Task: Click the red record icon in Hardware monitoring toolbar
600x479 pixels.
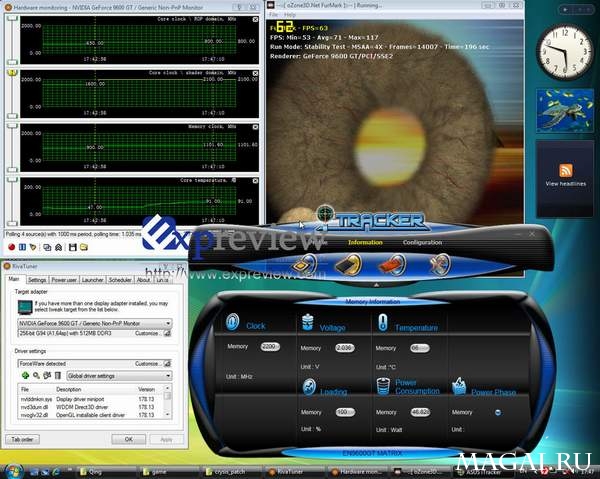Action: point(11,247)
